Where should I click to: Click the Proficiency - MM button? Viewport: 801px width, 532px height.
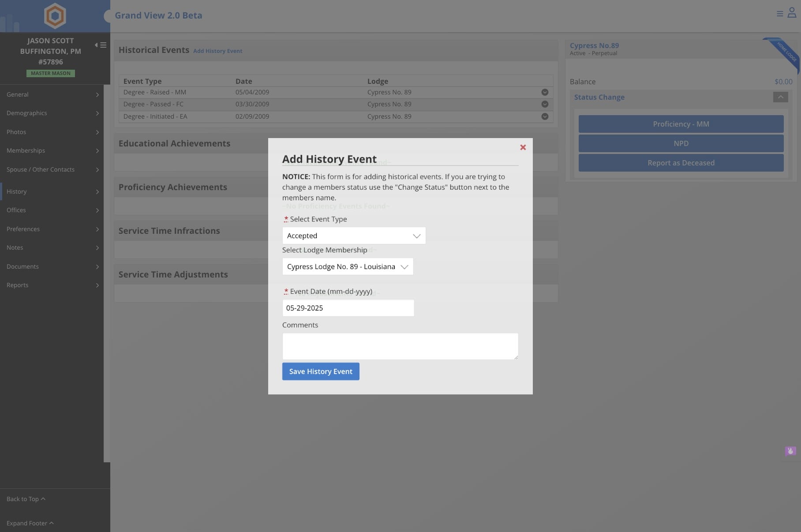681,124
